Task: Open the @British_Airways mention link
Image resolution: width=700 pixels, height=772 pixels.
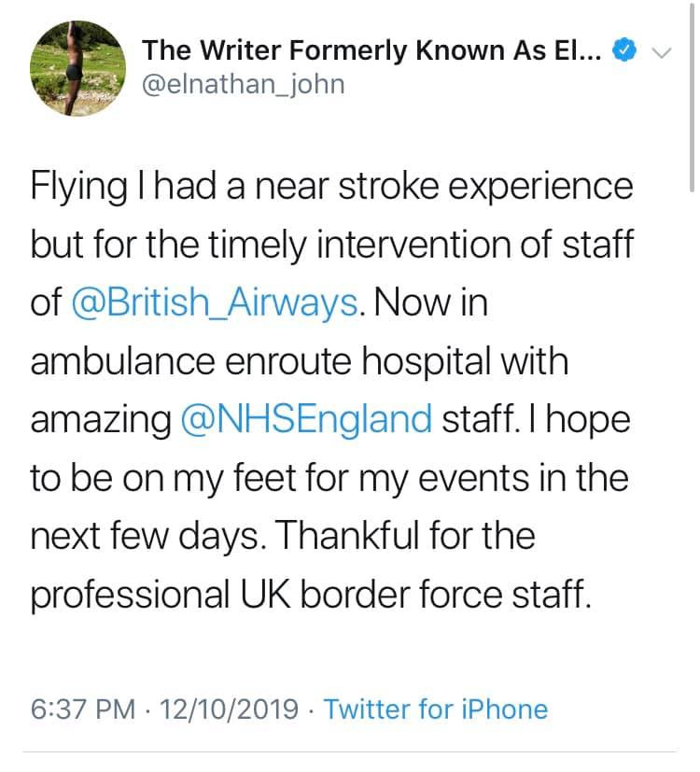Action: pyautogui.click(x=214, y=305)
